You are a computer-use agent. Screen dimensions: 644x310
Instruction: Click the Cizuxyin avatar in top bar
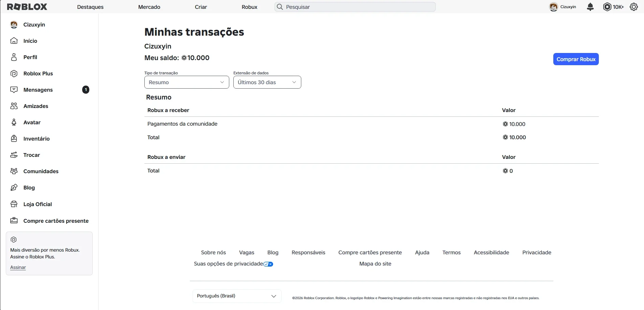click(554, 7)
